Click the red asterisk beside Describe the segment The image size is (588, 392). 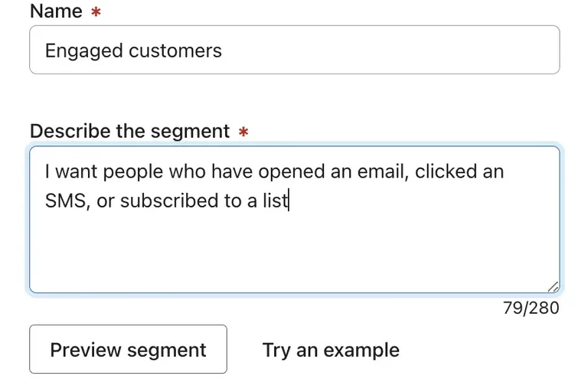click(x=243, y=132)
